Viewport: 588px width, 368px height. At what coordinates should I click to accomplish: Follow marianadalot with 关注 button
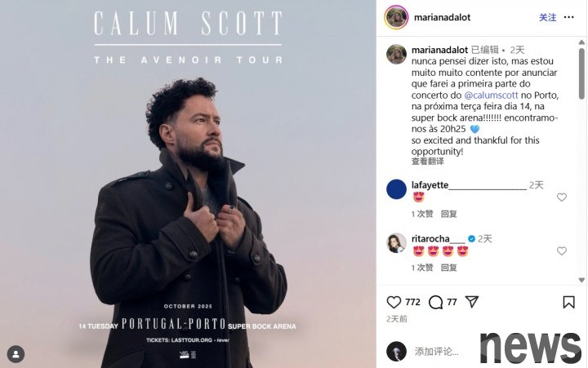547,17
